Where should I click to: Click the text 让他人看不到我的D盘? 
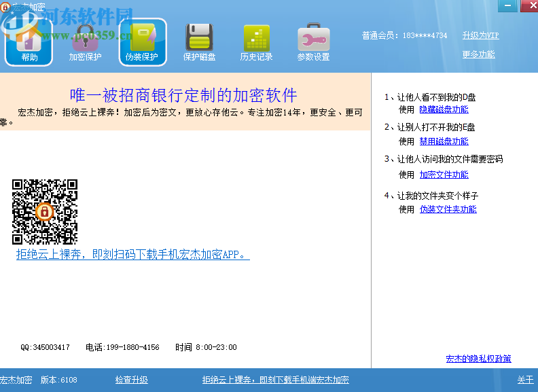(436, 97)
